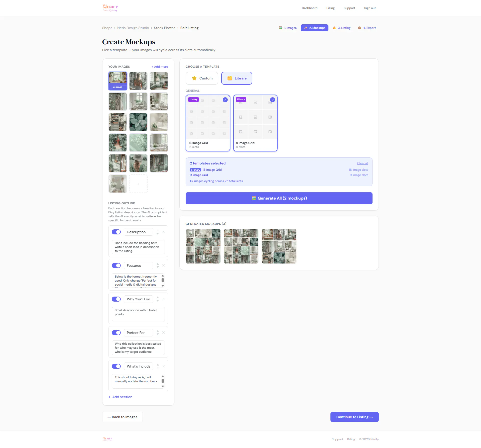Click the empty add image plus slot
The height and width of the screenshot is (448, 481).
tap(138, 184)
